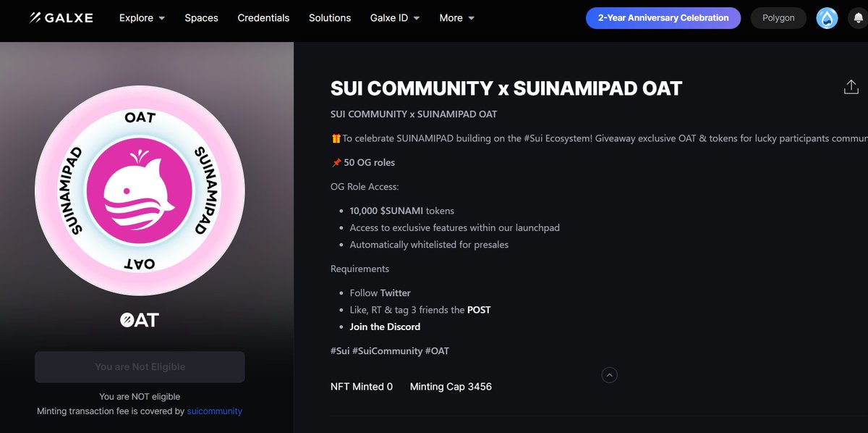Click the Galxe logo

pos(61,18)
